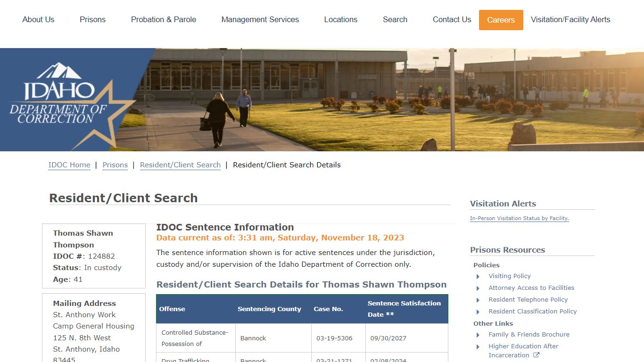Open the Prisons menu item
644x362 pixels.
click(x=92, y=19)
